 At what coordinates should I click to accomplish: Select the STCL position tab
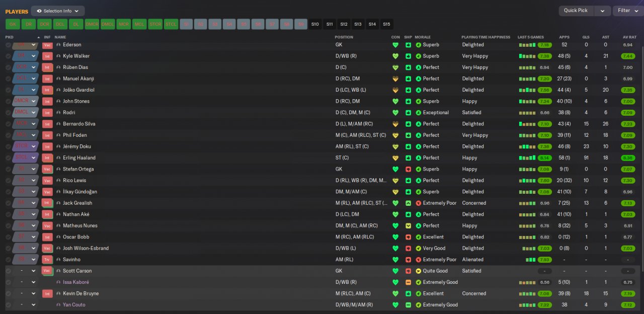coord(171,24)
